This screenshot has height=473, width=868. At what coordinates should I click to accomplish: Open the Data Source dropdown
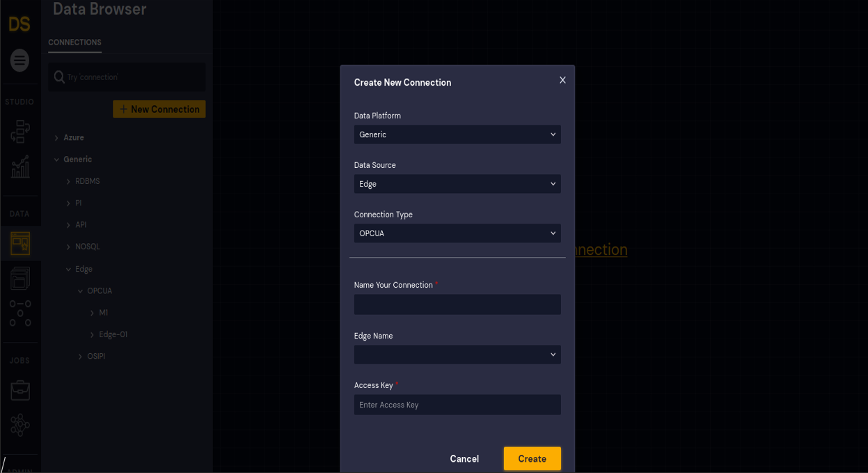[x=457, y=184]
